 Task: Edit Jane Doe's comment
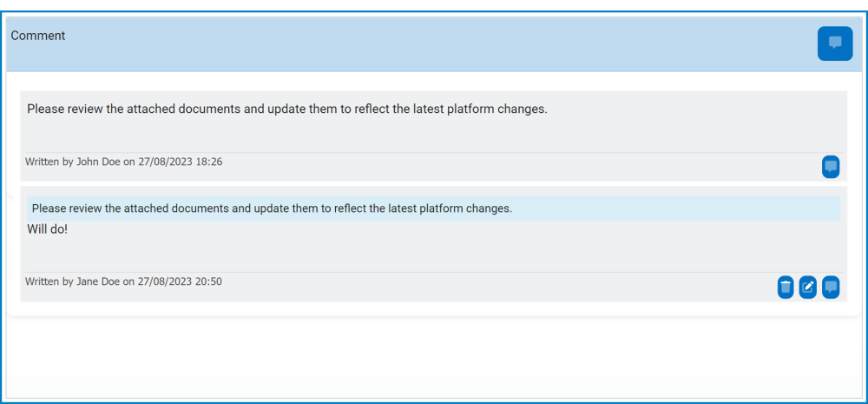tap(808, 288)
